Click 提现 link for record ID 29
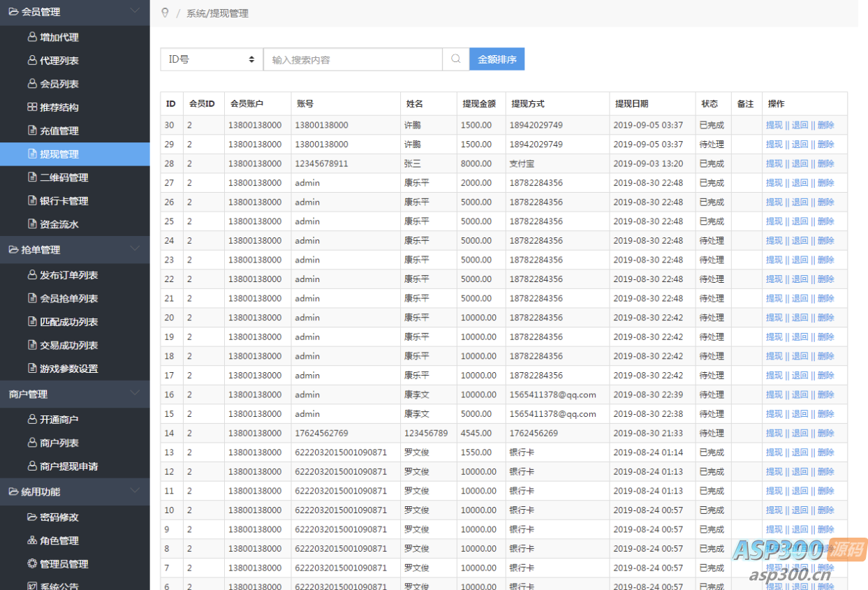The image size is (868, 590). pyautogui.click(x=774, y=145)
